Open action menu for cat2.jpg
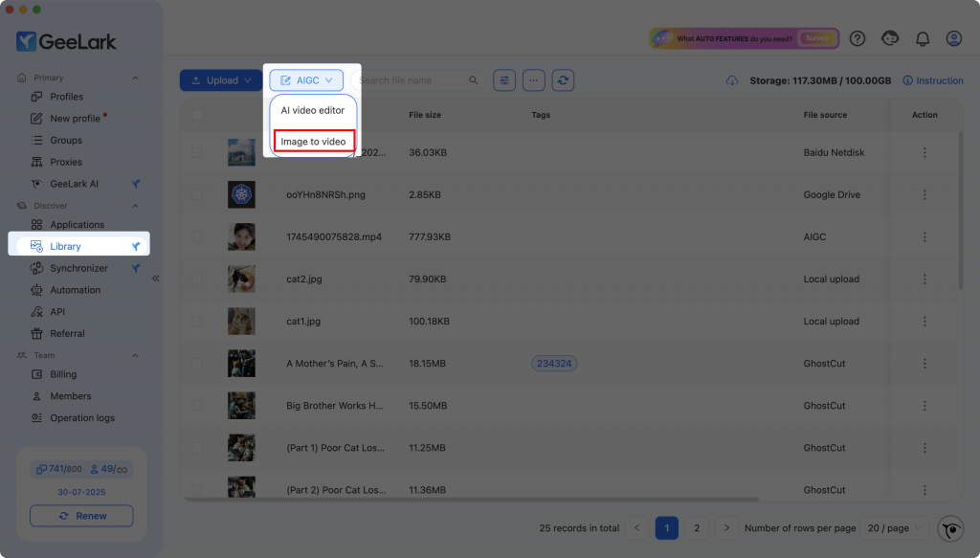 [924, 279]
